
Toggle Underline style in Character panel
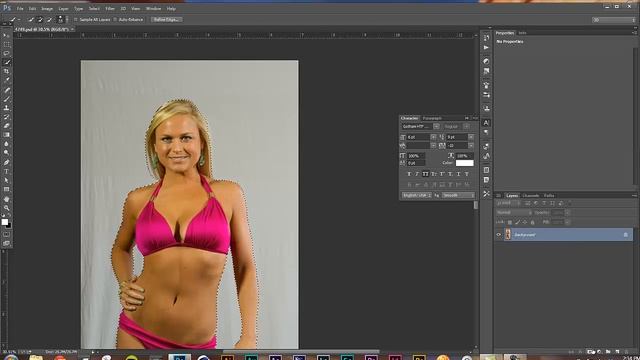tap(458, 174)
